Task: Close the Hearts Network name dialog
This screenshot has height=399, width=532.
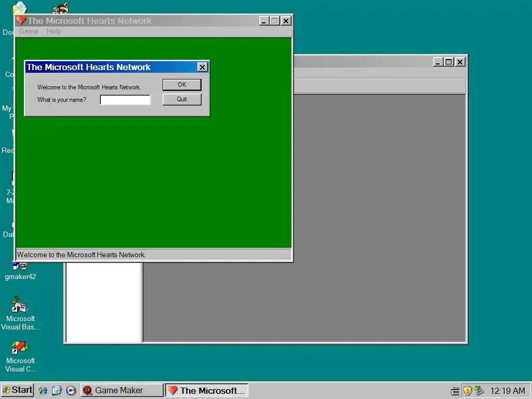Action: point(202,67)
